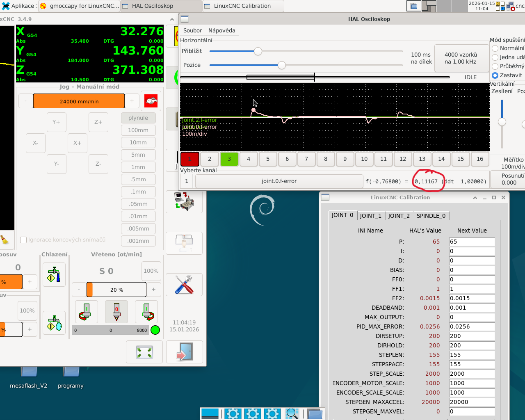Viewport: 525px width, 420px height.
Task: Open the Aplikace applications menu
Action: click(18, 6)
